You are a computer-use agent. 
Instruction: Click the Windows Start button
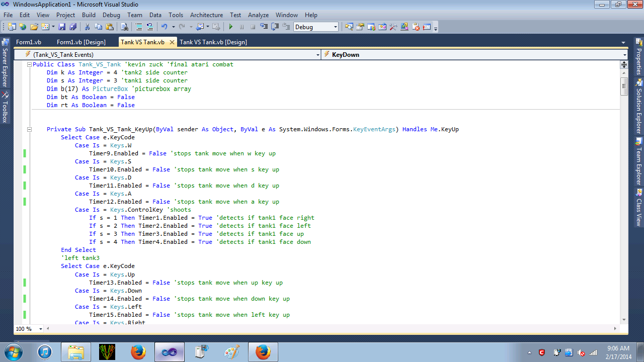pyautogui.click(x=14, y=352)
